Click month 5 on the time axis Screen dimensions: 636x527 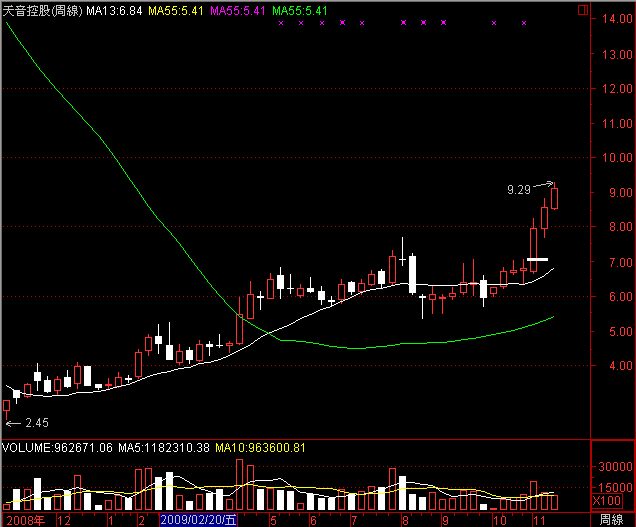click(x=273, y=521)
